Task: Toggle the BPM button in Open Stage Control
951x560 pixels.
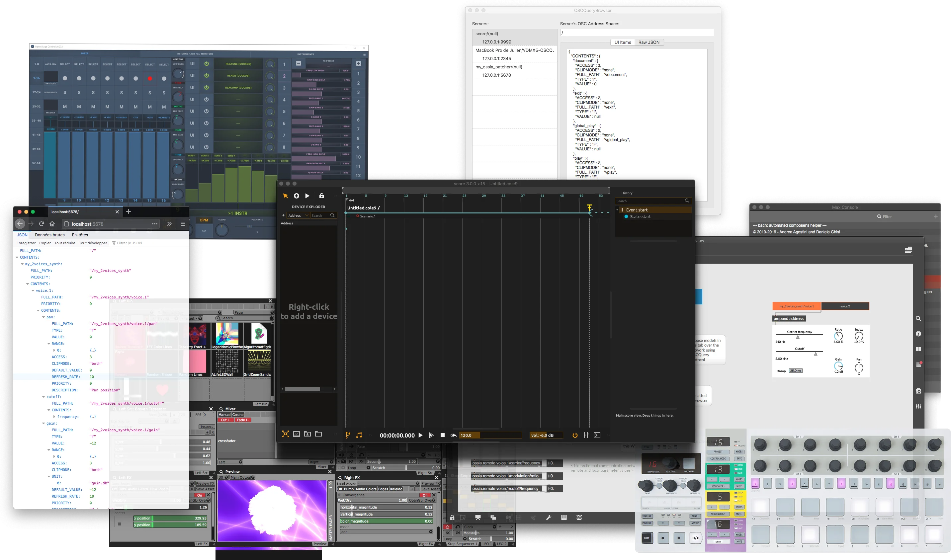Action: pos(204,220)
